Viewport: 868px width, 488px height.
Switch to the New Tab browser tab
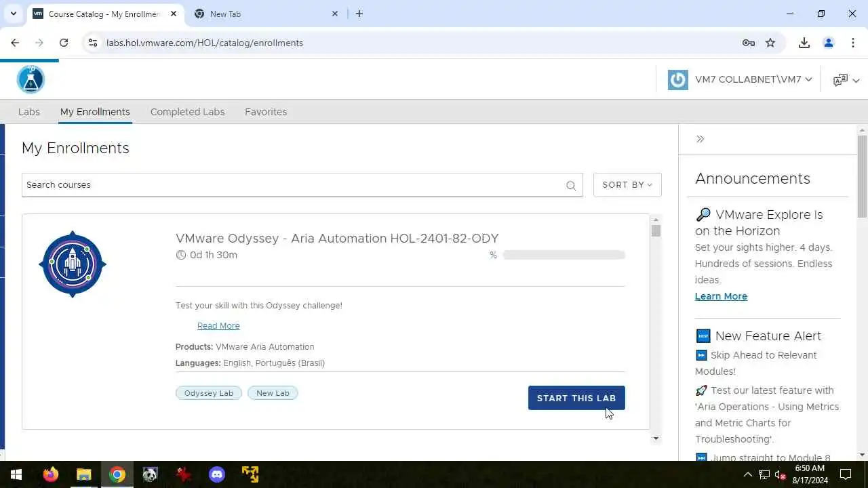click(x=267, y=14)
